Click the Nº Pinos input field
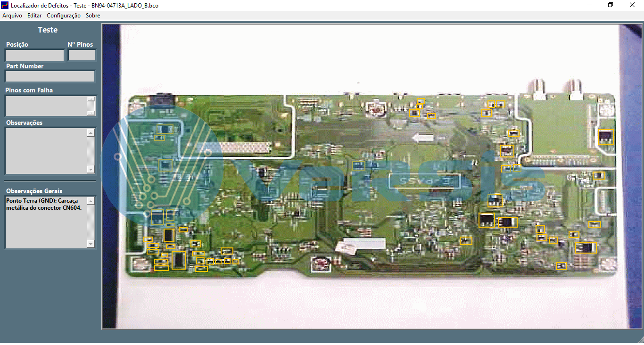 tap(82, 55)
